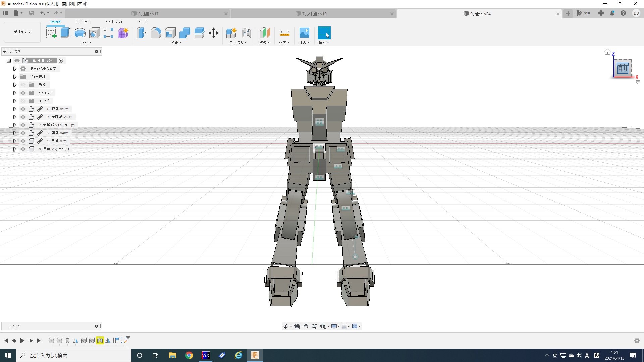Click the Create Sketch tool icon

coord(51,33)
